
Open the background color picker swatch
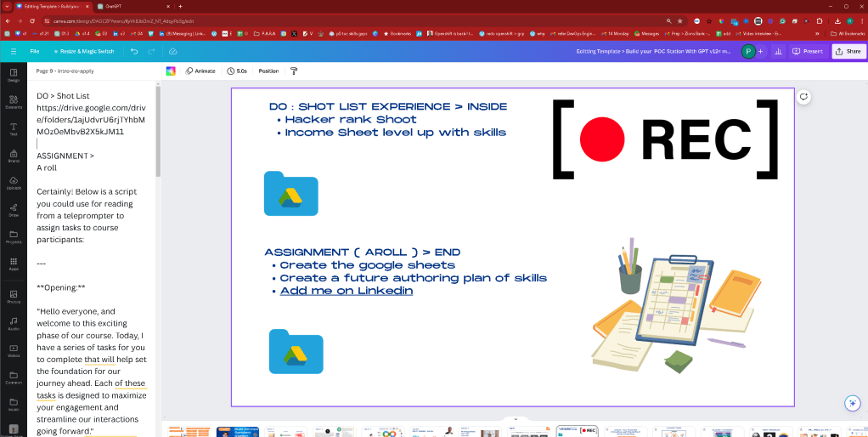click(171, 71)
